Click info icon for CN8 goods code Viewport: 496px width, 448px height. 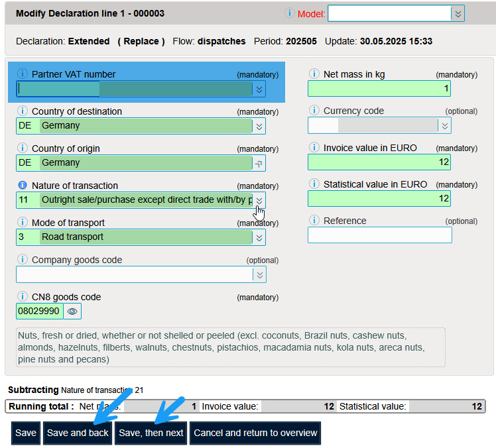22,296
